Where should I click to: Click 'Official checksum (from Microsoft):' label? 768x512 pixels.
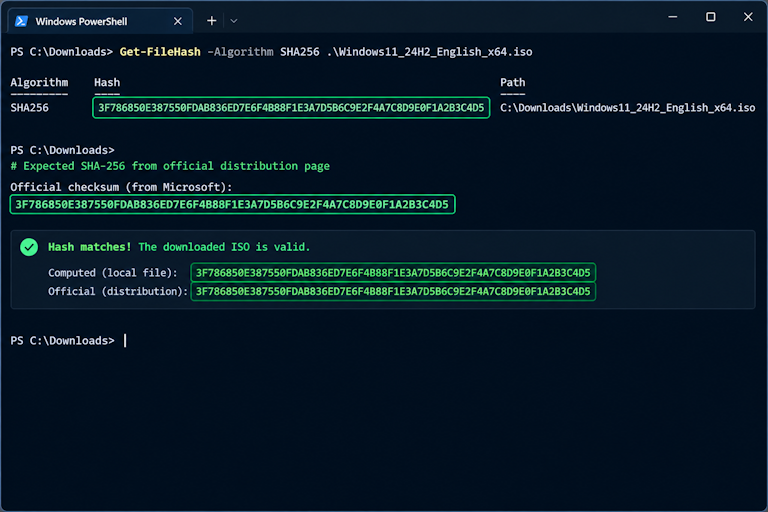121,187
